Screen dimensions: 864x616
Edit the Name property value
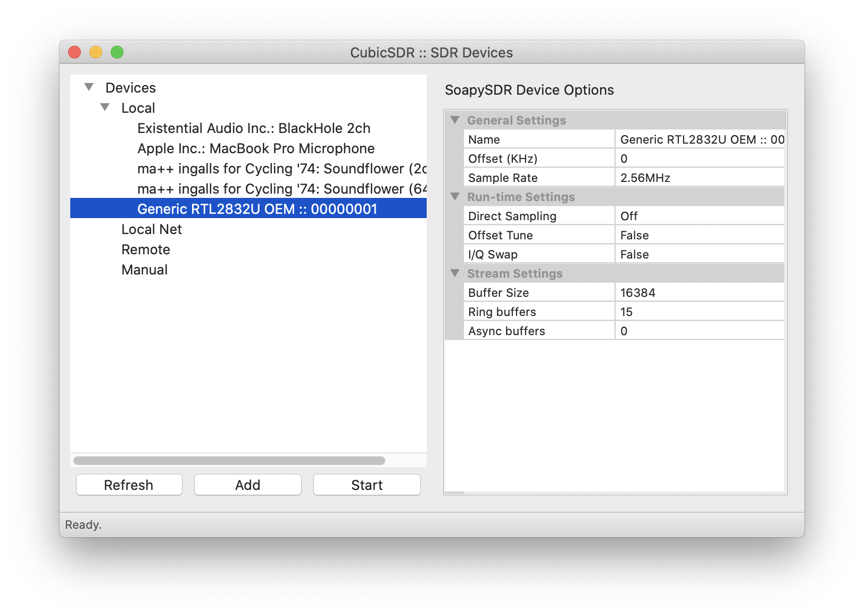pos(700,139)
